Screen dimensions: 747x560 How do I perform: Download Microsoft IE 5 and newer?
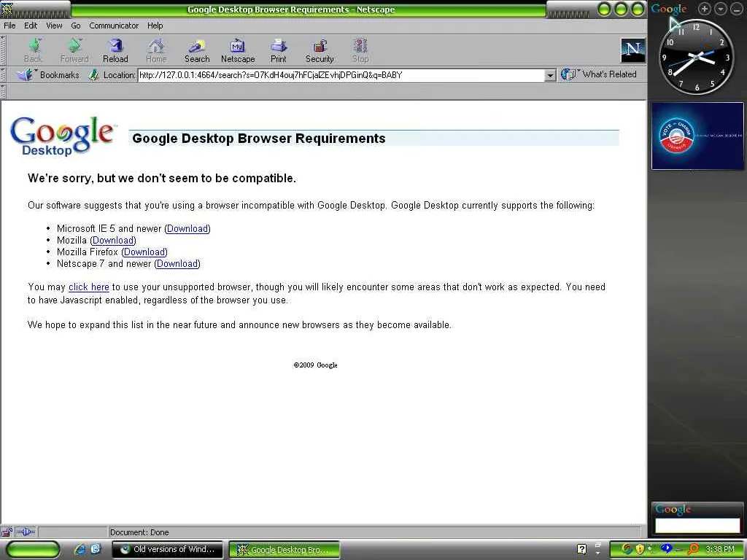(x=187, y=228)
